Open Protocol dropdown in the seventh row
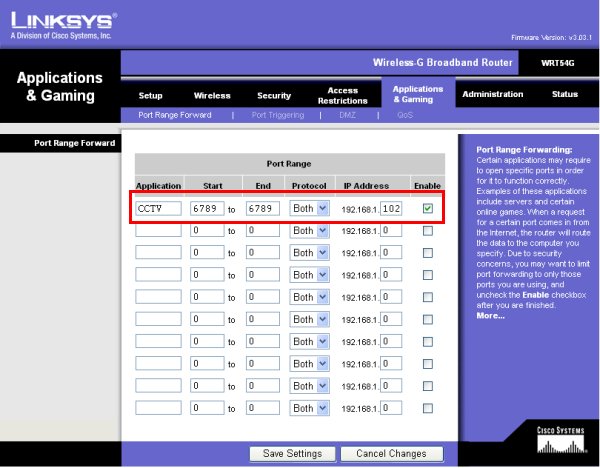The image size is (600, 468). click(309, 342)
